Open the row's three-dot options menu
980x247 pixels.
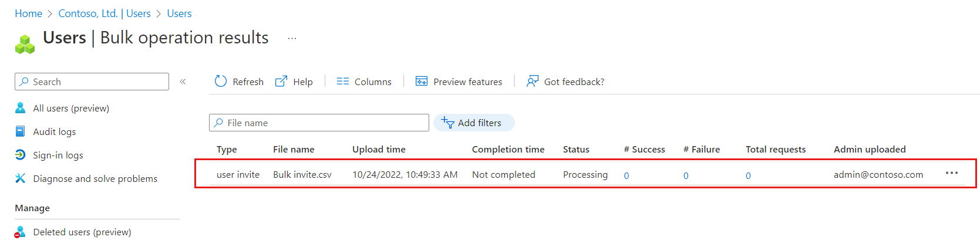coord(952,173)
